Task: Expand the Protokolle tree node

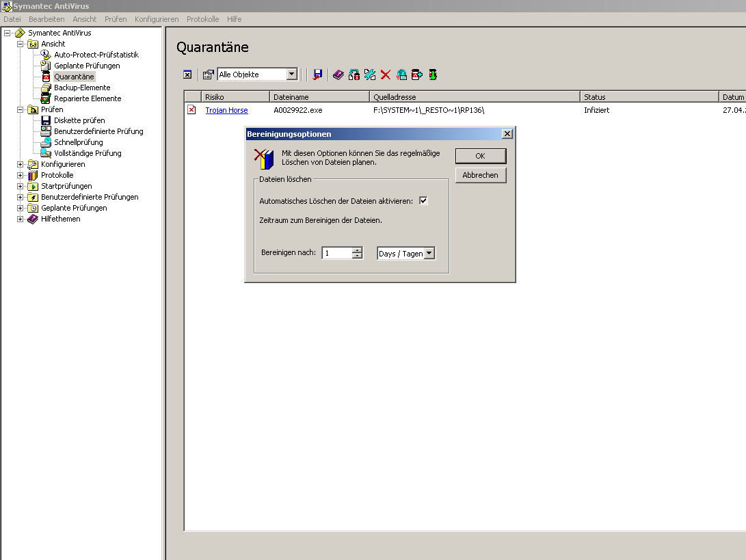Action: pyautogui.click(x=20, y=175)
